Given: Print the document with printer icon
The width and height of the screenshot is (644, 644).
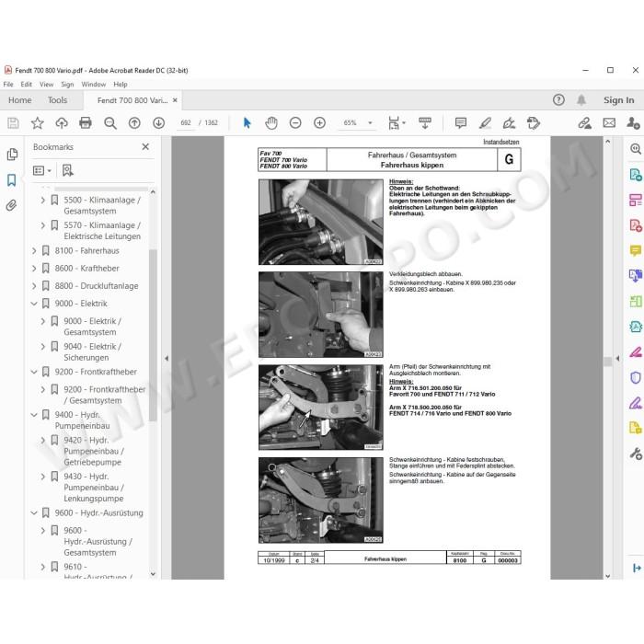Looking at the screenshot, I should coord(86,122).
